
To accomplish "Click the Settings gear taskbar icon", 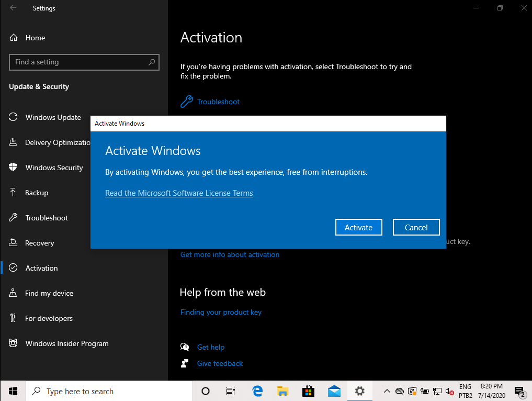I will 360,391.
